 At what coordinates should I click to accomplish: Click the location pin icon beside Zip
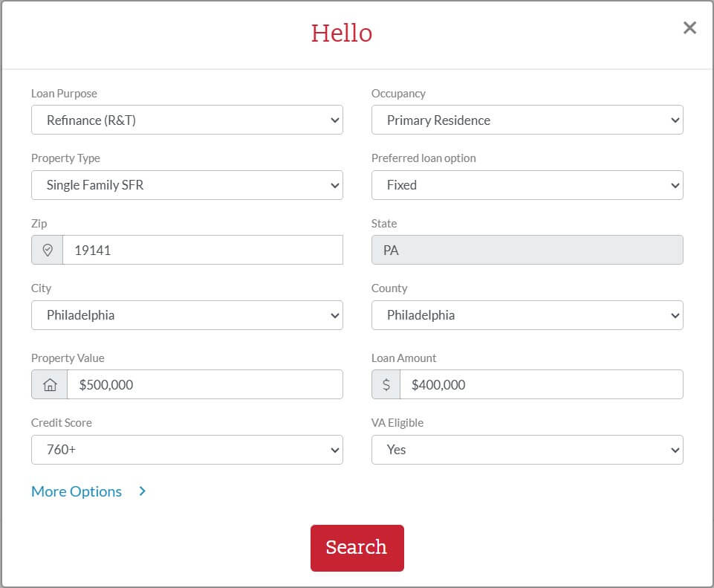click(x=48, y=251)
